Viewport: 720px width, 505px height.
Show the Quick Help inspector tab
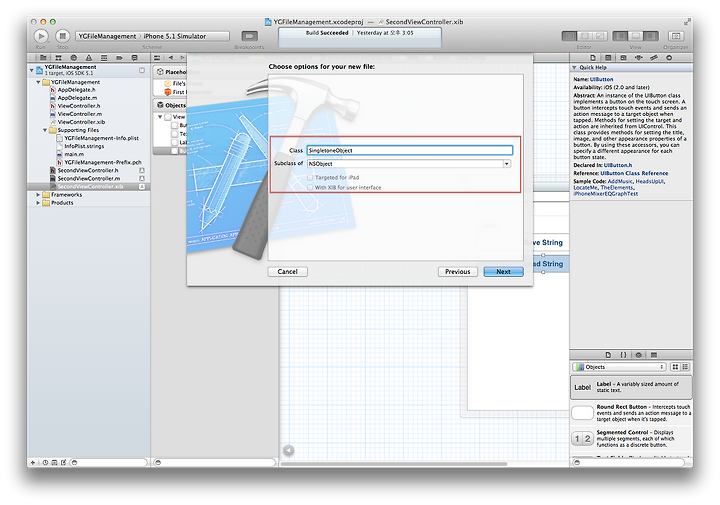608,58
